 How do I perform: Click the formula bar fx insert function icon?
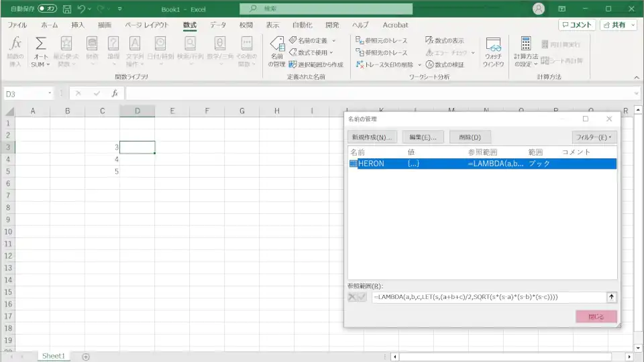[x=115, y=94]
